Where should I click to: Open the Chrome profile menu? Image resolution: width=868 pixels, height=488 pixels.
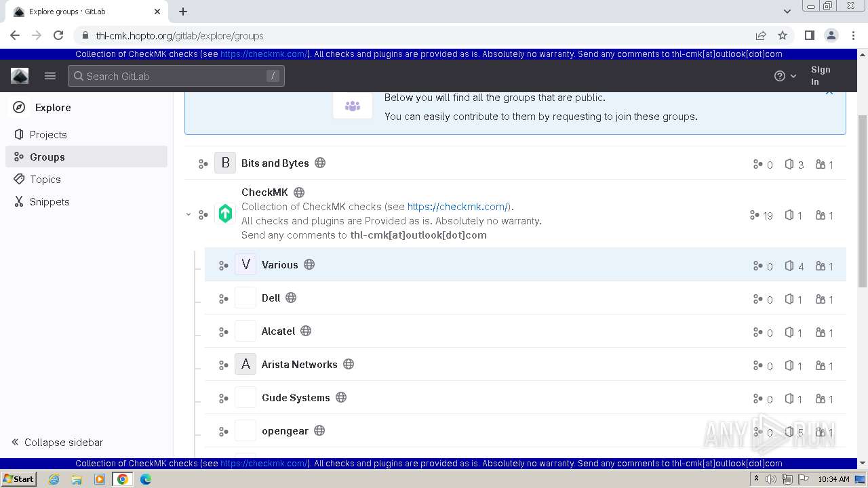point(831,35)
